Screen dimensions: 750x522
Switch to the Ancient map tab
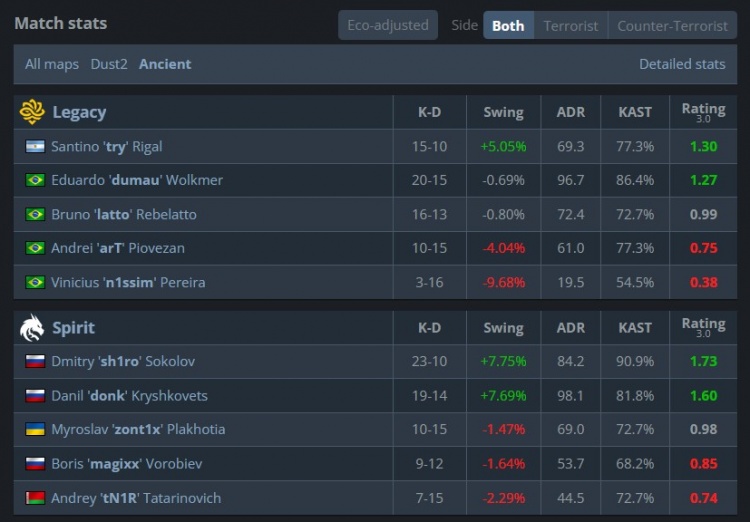[165, 64]
